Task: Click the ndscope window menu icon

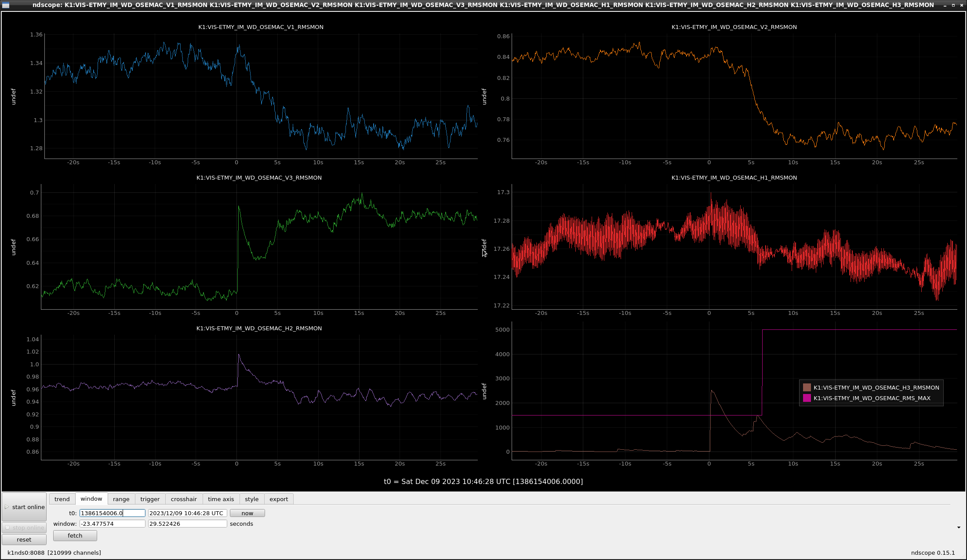Action: pos(6,5)
